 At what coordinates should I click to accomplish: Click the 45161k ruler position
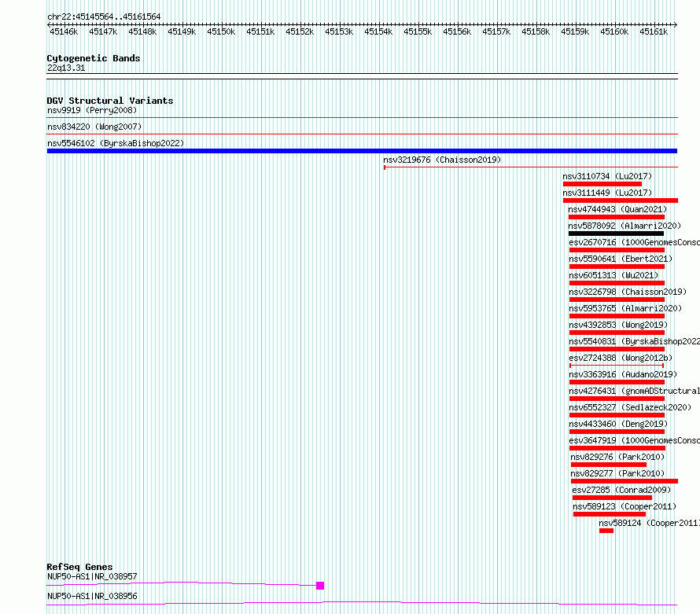(654, 31)
